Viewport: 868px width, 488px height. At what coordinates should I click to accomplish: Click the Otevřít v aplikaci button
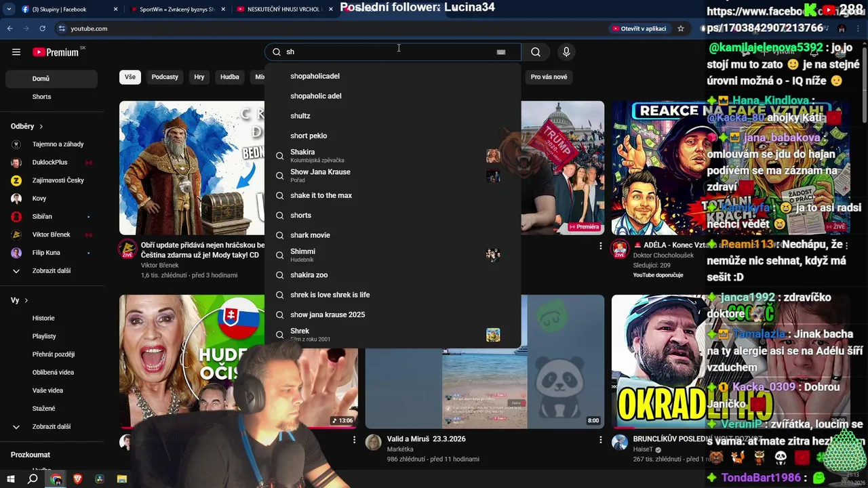click(x=639, y=28)
